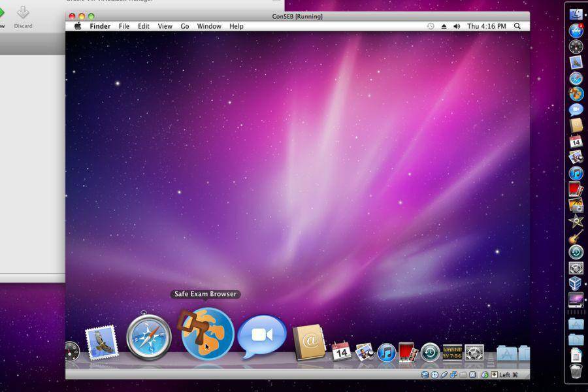Open the volume control in menu bar
588x392 pixels.
click(457, 26)
